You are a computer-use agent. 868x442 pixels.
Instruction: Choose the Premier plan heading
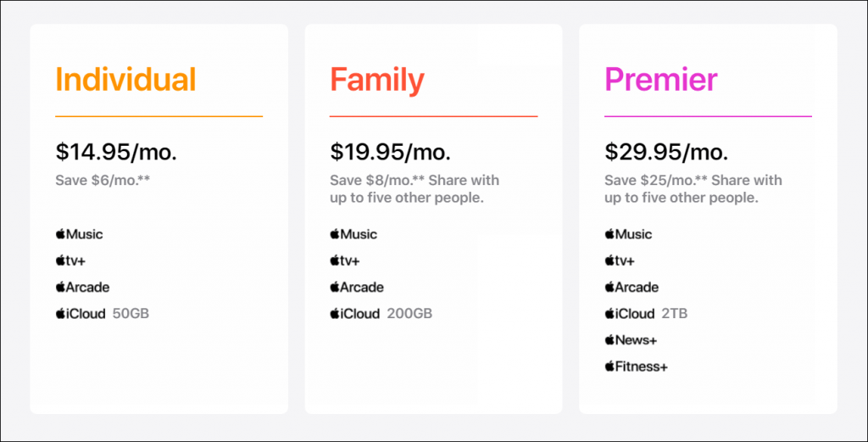click(661, 79)
